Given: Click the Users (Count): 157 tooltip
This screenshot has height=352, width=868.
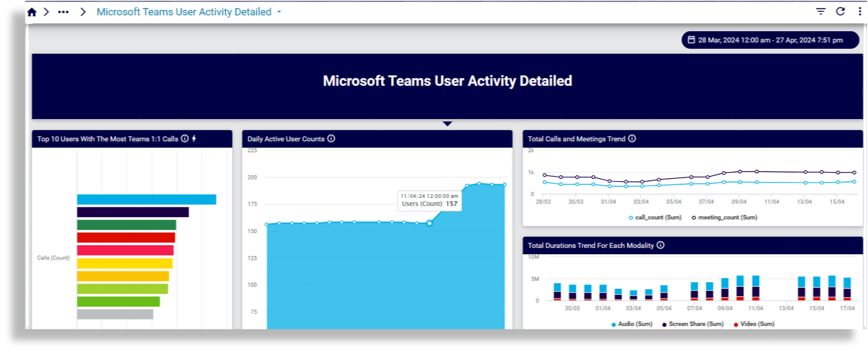Looking at the screenshot, I should pyautogui.click(x=429, y=200).
